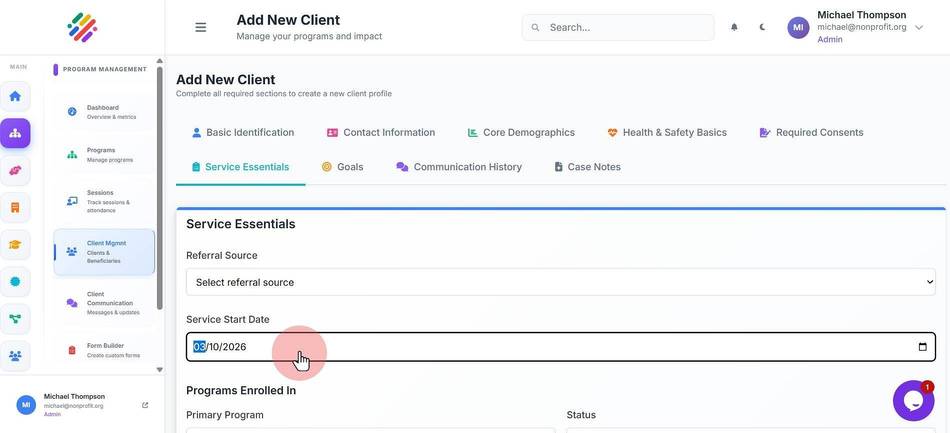This screenshot has height=433, width=950.
Task: Toggle dark mode moon icon
Action: click(x=762, y=27)
